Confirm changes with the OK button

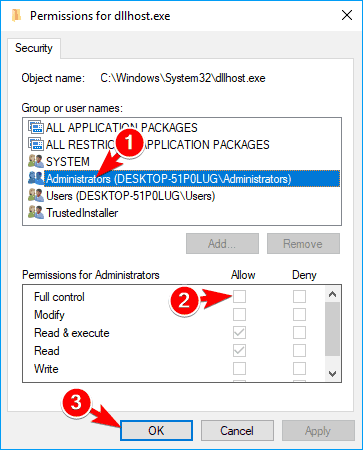(156, 430)
